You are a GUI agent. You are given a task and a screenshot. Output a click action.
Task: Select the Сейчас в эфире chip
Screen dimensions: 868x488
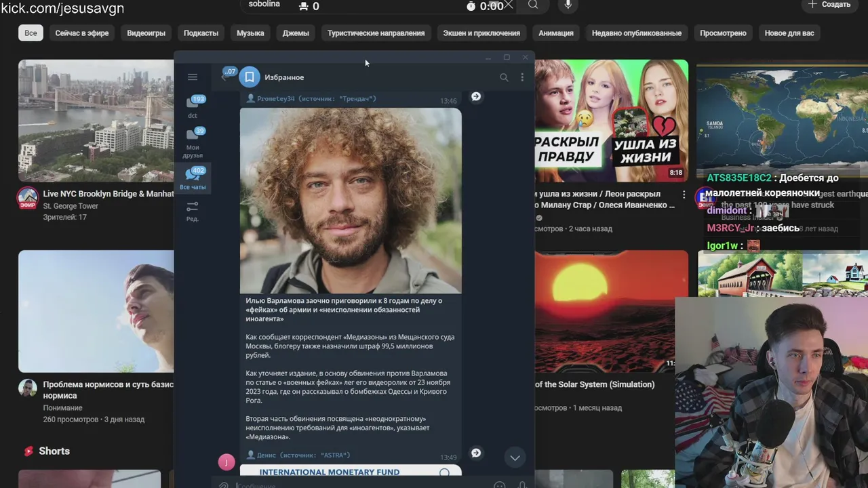(x=82, y=33)
